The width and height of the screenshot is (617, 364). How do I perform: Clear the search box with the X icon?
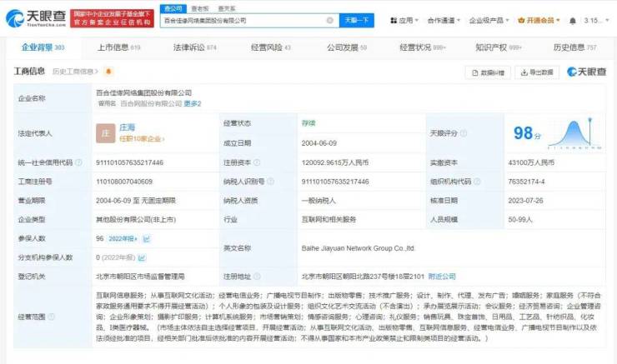[x=330, y=19]
